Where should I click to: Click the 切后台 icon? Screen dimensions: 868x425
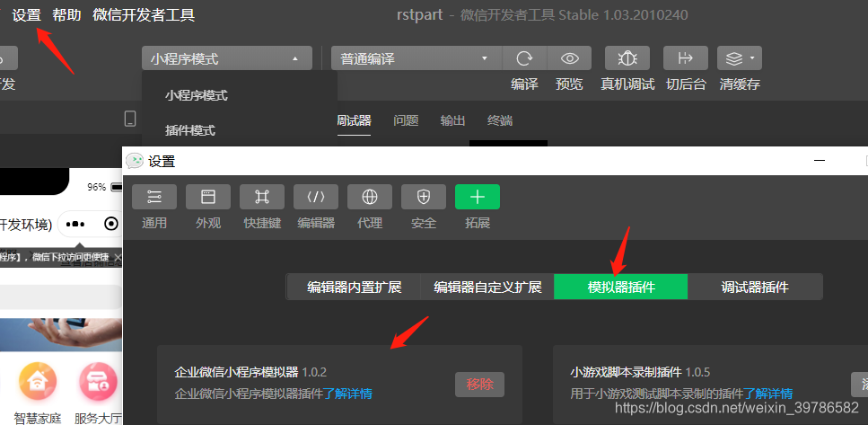[686, 58]
